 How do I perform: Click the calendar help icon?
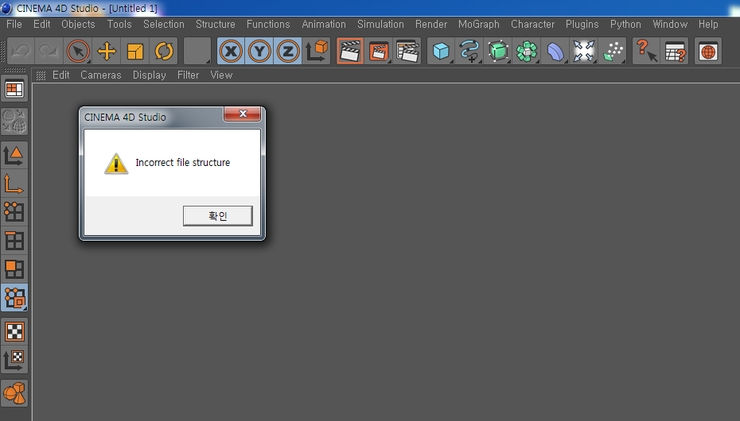coord(675,51)
